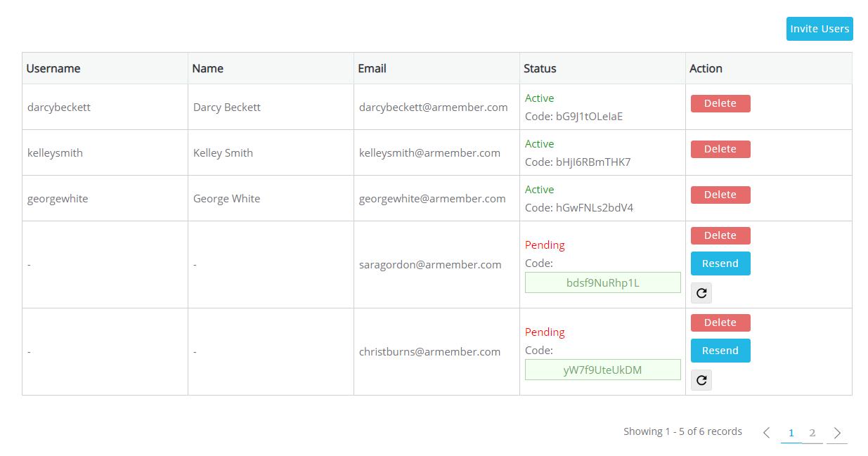Go to the next page arrow
The image size is (868, 456).
click(x=837, y=433)
